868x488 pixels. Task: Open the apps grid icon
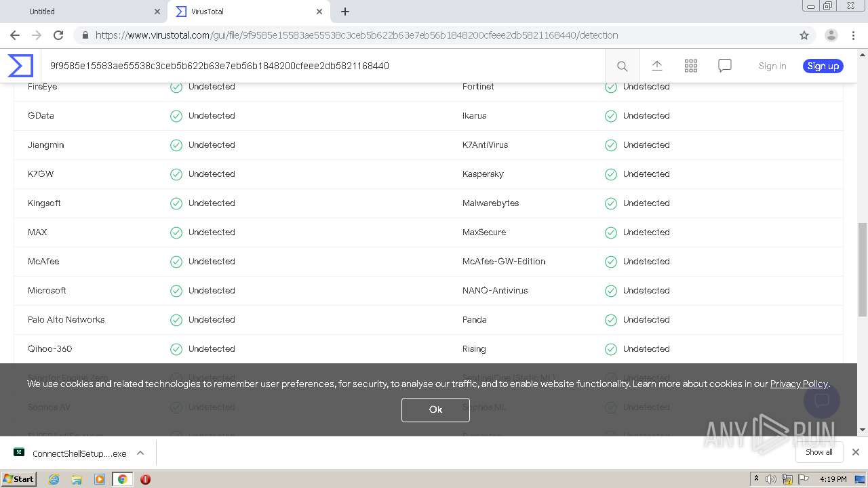coord(691,66)
